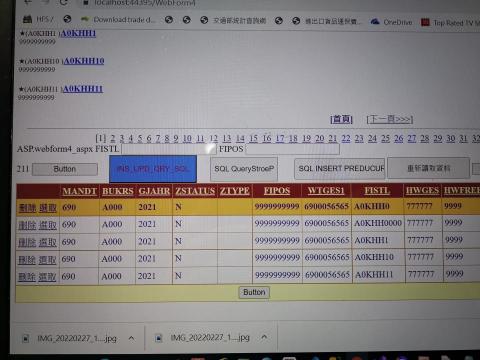
Task: Jump to page 22 in the pager
Action: pos(346,138)
